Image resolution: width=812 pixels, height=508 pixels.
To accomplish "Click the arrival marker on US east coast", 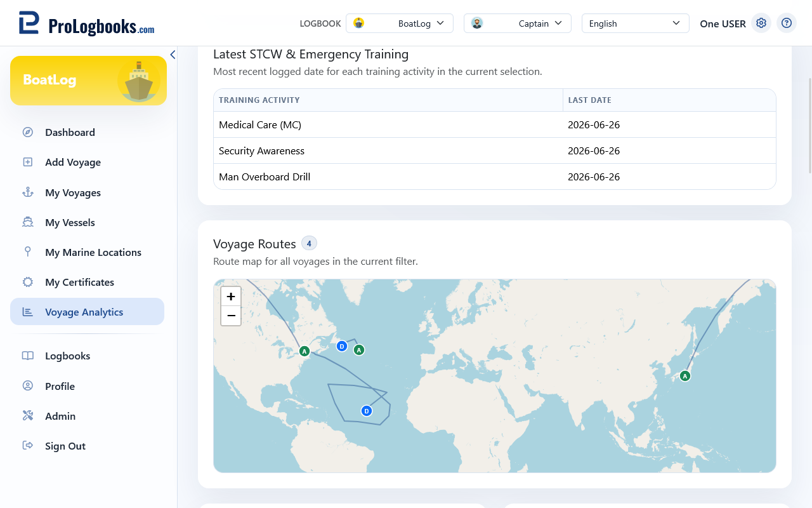I will tap(304, 351).
